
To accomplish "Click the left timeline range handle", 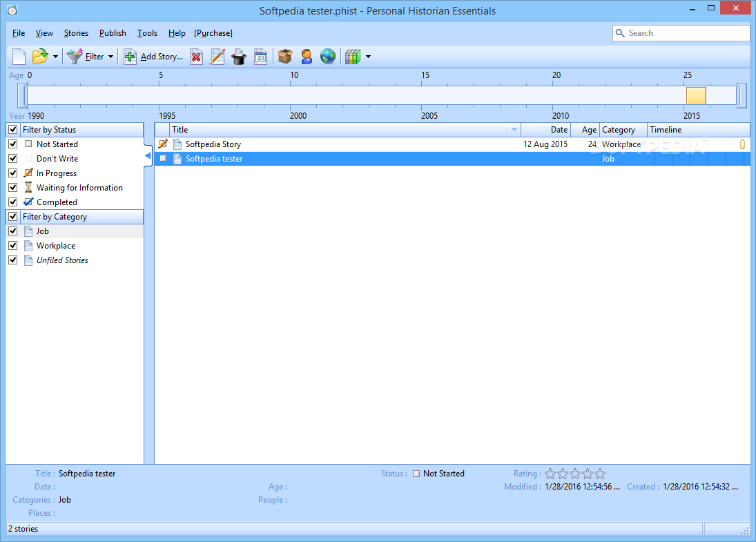I will point(21,95).
